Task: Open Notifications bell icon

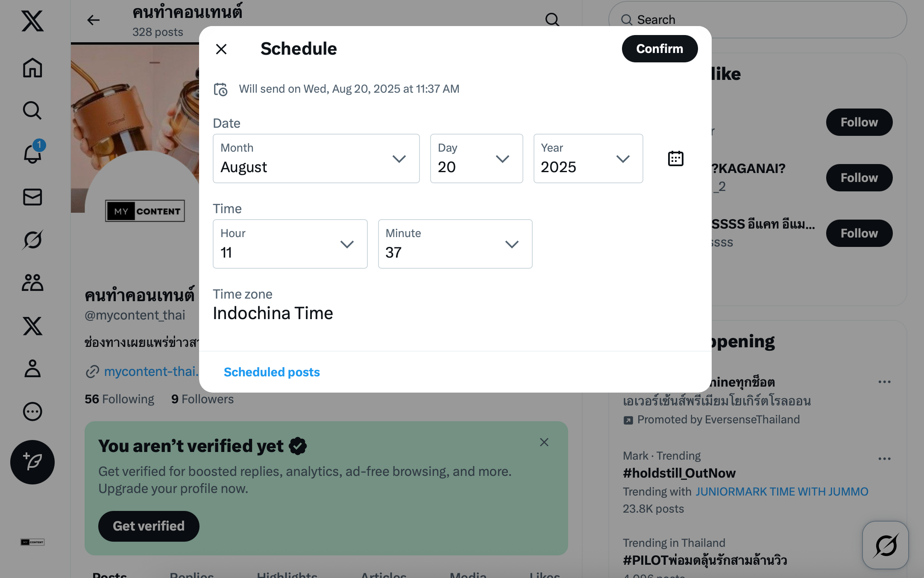Action: [x=32, y=154]
